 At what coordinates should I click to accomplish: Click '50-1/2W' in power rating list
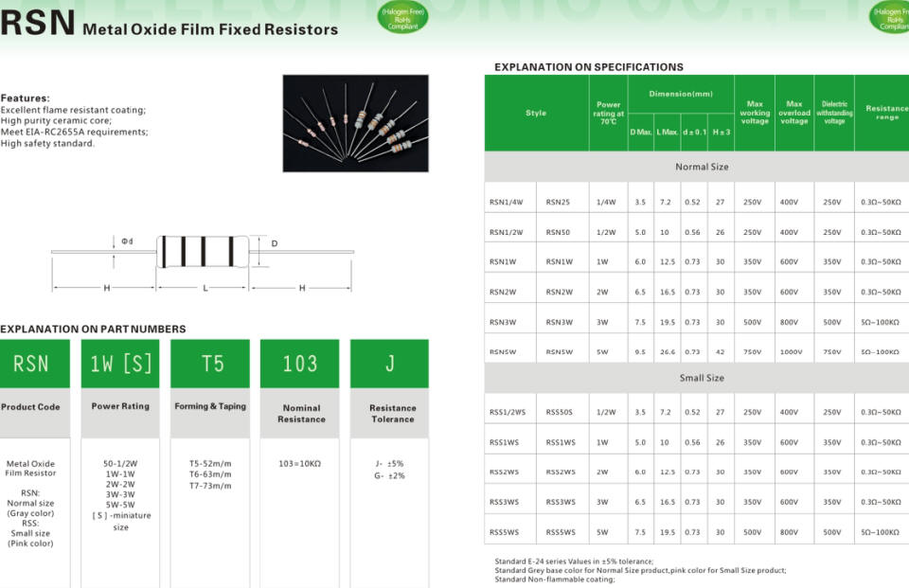click(120, 463)
